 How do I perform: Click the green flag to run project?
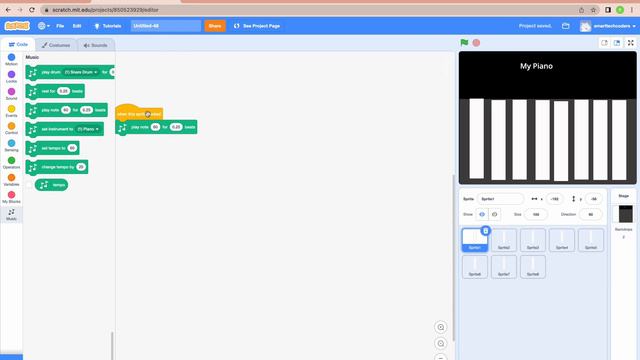[x=464, y=42]
